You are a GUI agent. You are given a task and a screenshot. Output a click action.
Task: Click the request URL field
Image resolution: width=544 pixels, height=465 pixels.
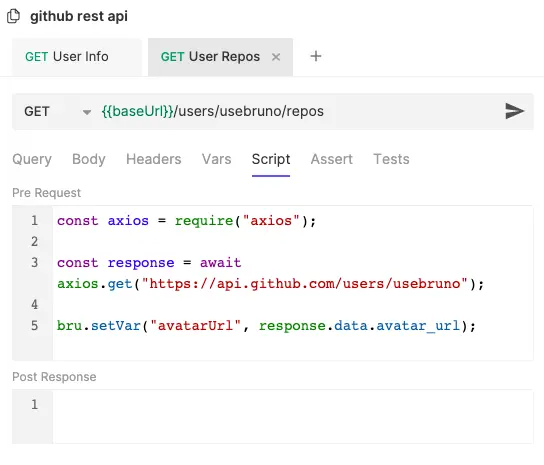pyautogui.click(x=298, y=112)
